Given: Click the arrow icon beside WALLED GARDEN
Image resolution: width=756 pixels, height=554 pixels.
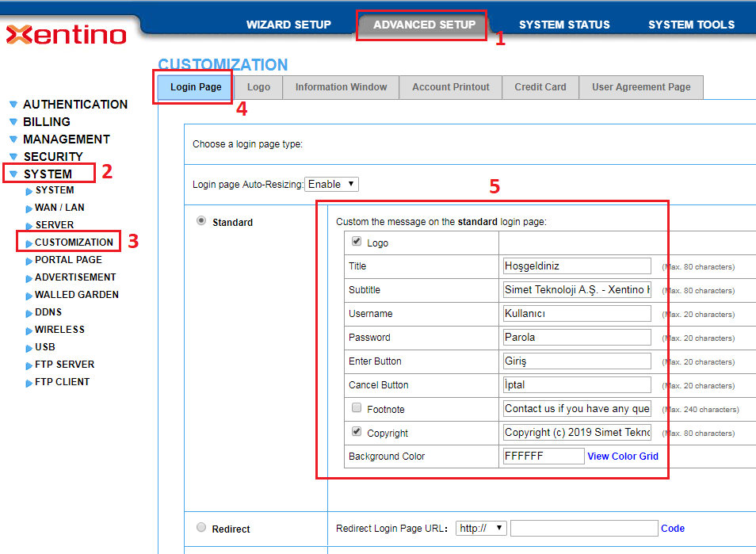Looking at the screenshot, I should coord(29,296).
